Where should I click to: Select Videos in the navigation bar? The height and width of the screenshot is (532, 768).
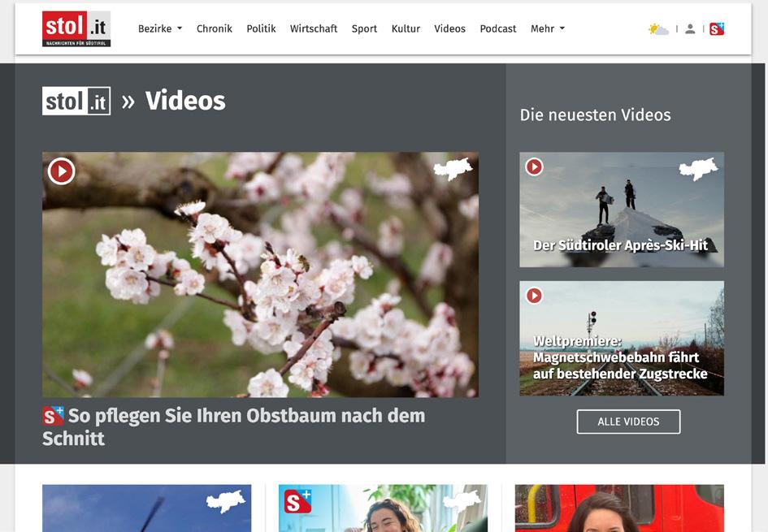pyautogui.click(x=449, y=29)
